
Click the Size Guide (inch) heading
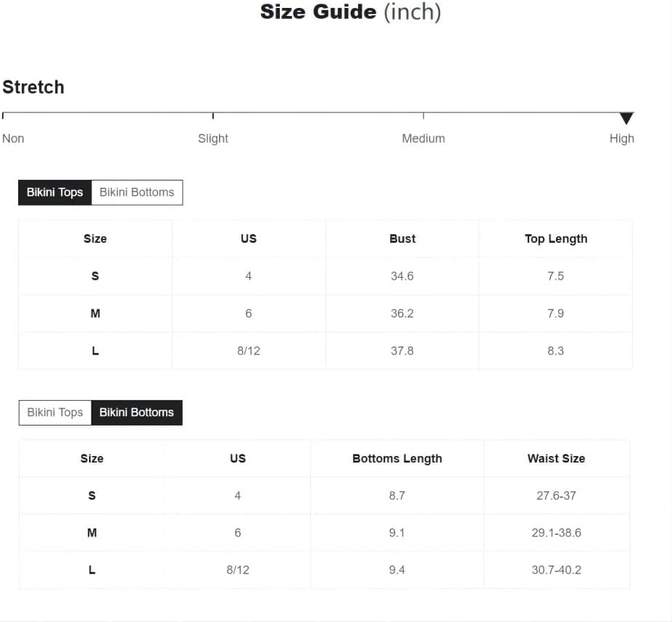(351, 12)
